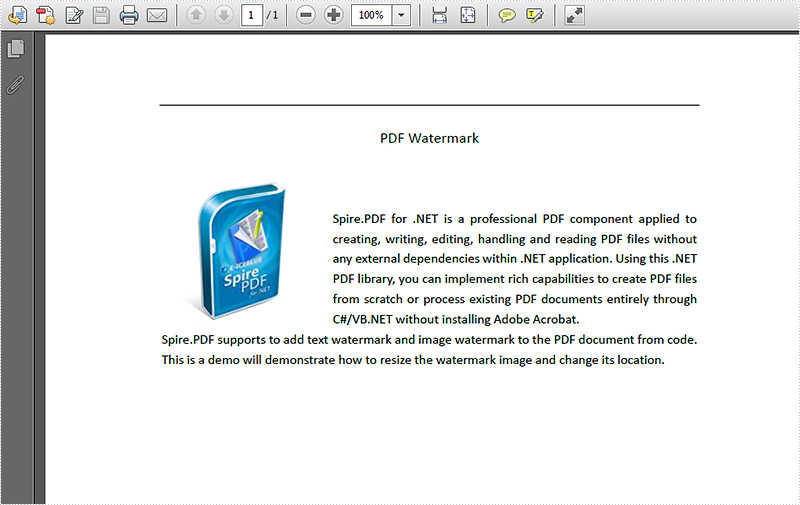
Task: Click the Save file icon
Action: click(101, 15)
